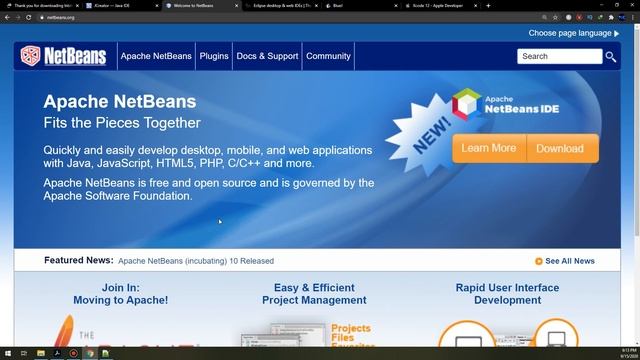
Task: Go back in browser history
Action: (x=7, y=18)
